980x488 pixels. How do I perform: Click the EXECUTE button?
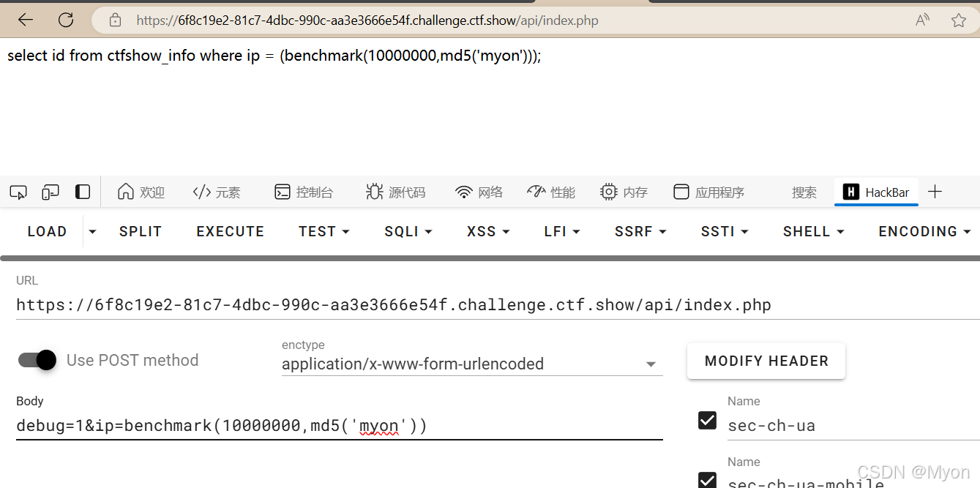click(231, 231)
